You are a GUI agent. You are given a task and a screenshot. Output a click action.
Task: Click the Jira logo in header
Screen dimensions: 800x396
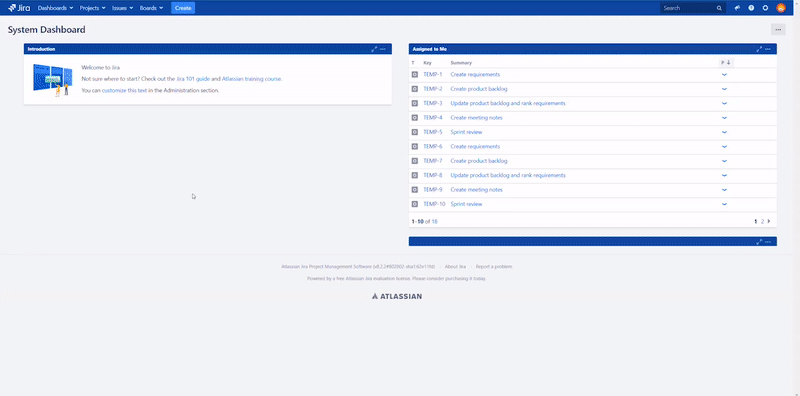click(x=19, y=8)
